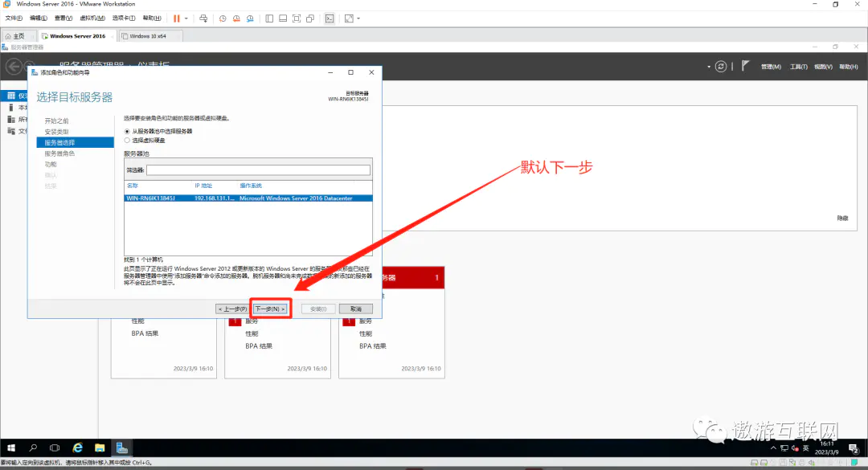The height and width of the screenshot is (470, 868).
Task: Select 从服务器池中选择服务器 radio button
Action: point(127,131)
